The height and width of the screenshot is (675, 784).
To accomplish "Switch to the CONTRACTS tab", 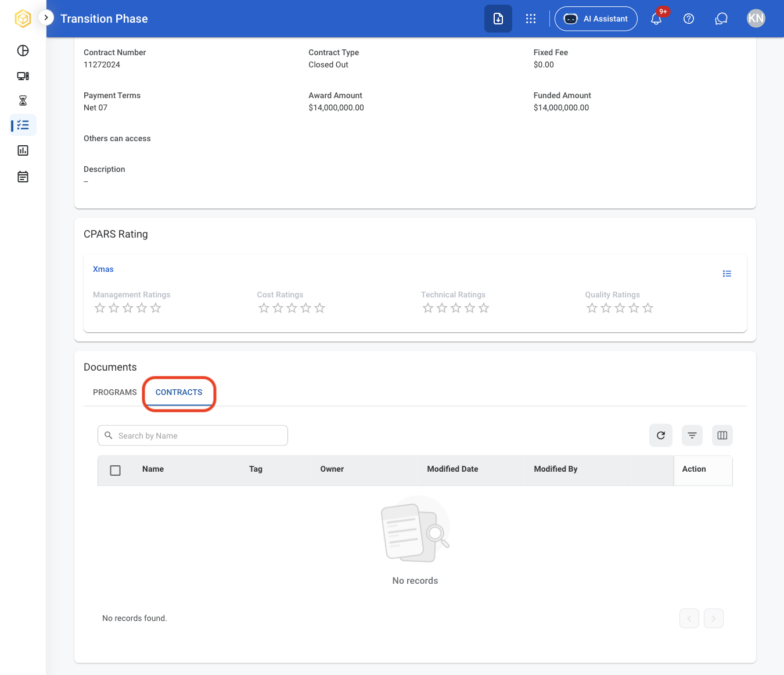I will [179, 392].
